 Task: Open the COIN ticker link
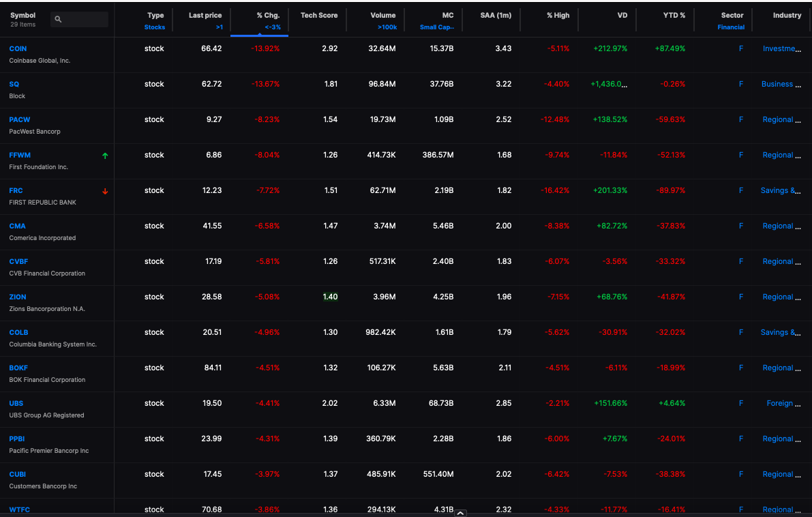coord(18,48)
